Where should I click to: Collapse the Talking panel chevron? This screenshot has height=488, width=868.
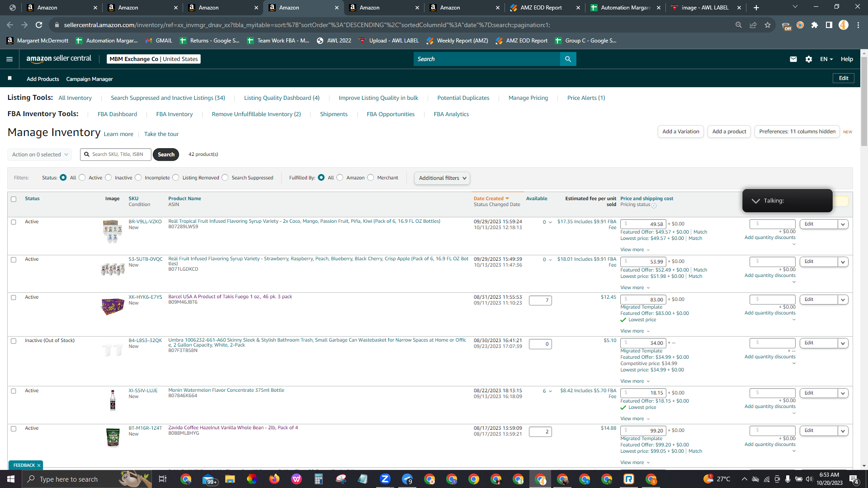point(756,201)
